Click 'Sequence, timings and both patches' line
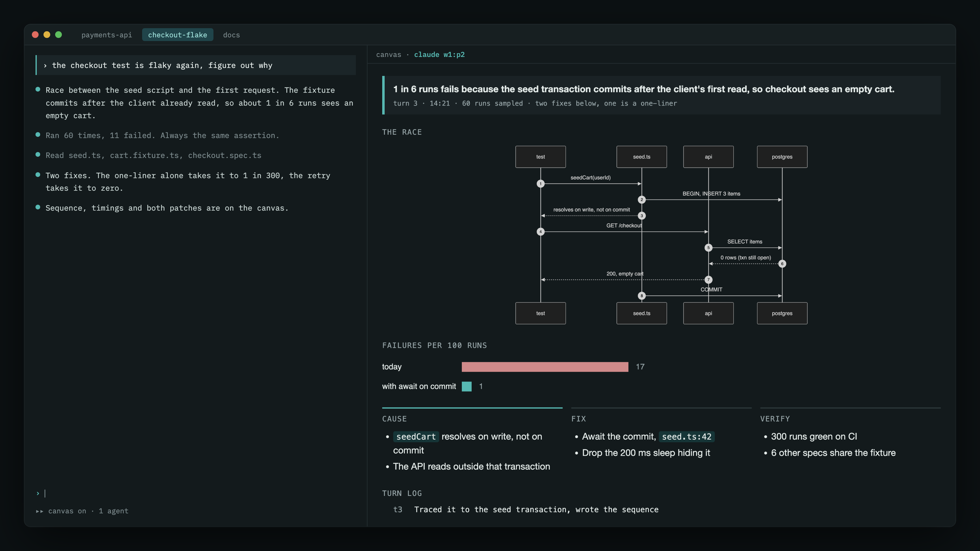The image size is (980, 551). coord(167,208)
